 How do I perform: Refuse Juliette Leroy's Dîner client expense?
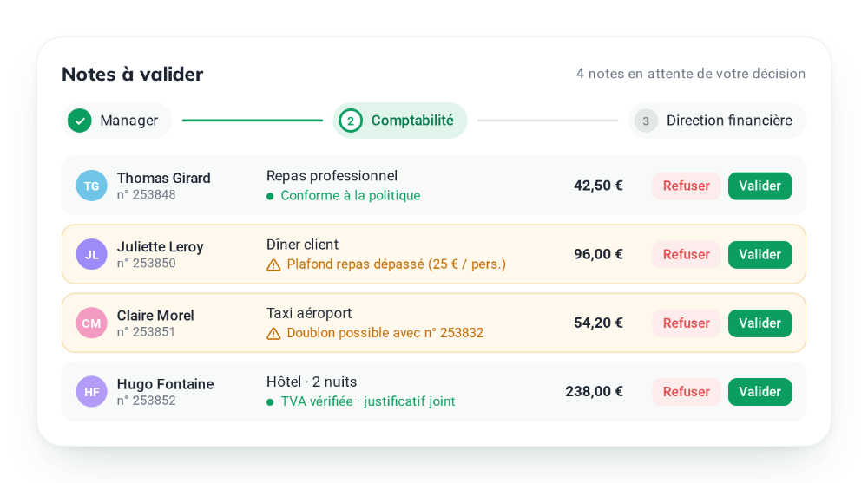pyautogui.click(x=687, y=254)
